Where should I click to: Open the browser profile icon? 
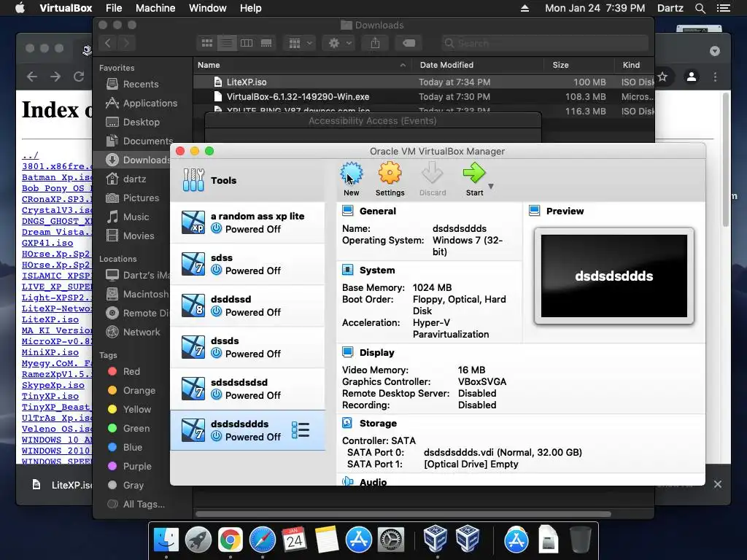click(692, 76)
